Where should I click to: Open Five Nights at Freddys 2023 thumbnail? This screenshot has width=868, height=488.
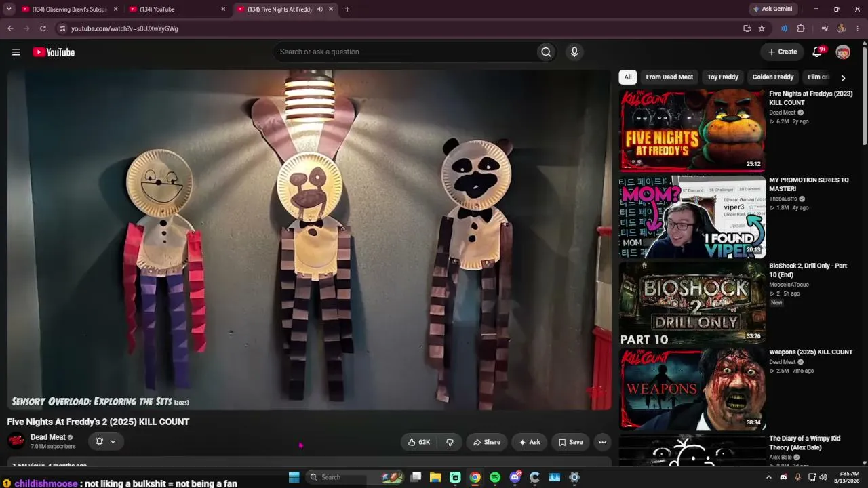tap(692, 130)
